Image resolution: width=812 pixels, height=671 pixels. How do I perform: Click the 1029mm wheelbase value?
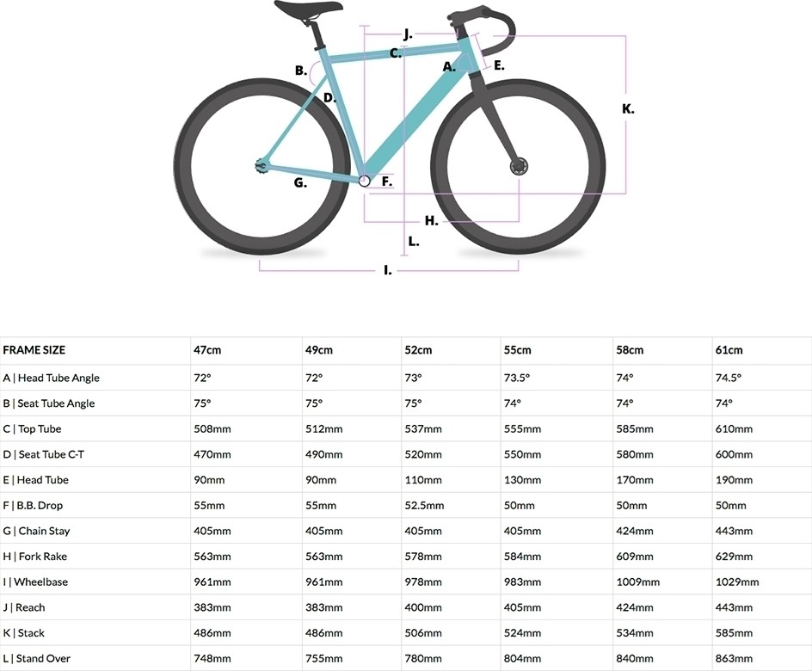737,582
